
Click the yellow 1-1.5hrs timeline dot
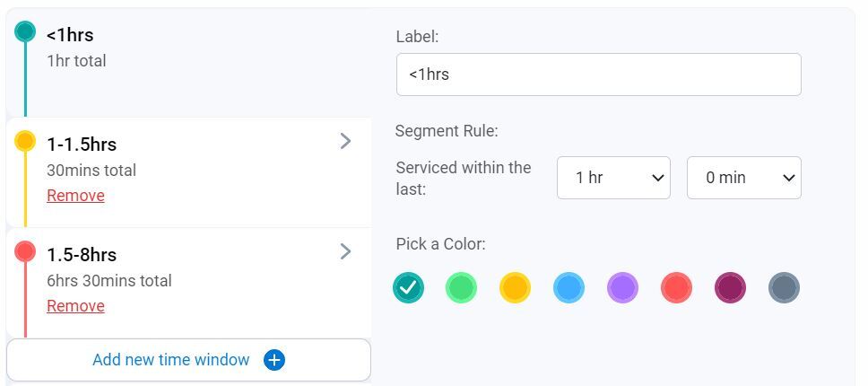point(25,141)
